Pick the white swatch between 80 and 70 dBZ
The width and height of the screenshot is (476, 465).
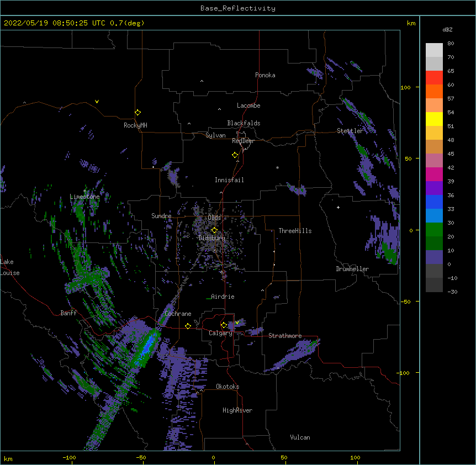click(434, 50)
